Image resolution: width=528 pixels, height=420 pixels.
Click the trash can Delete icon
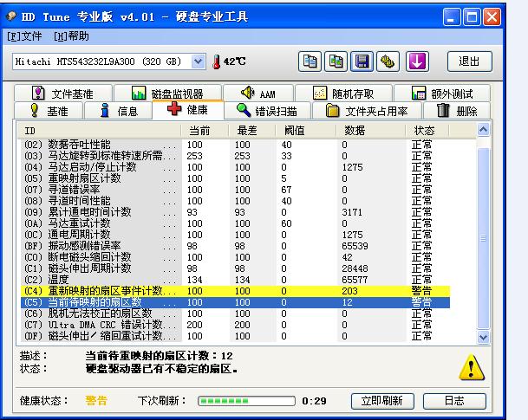(443, 110)
